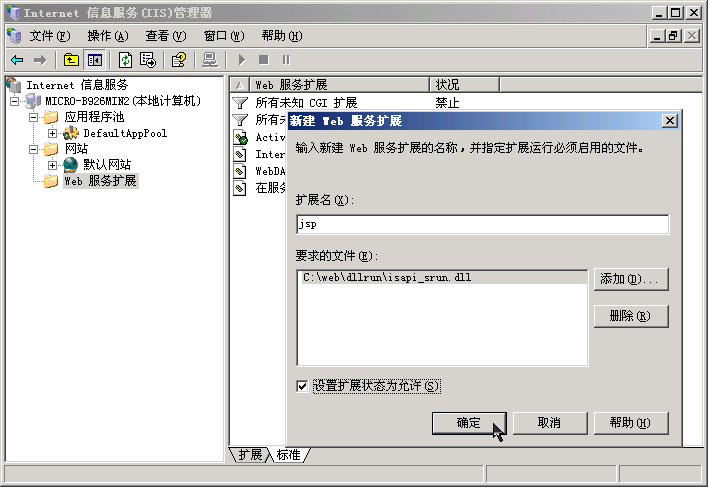Click the Active Server Pages allowed icon
The image size is (708, 487).
tap(240, 137)
